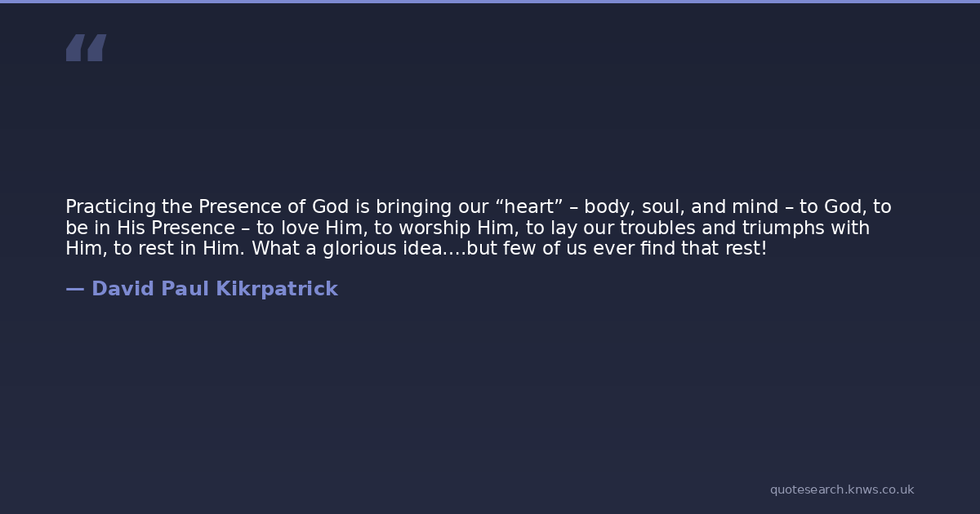
Task: Click the surname "Kikrpatrick" in the attribution
Action: click(x=276, y=289)
